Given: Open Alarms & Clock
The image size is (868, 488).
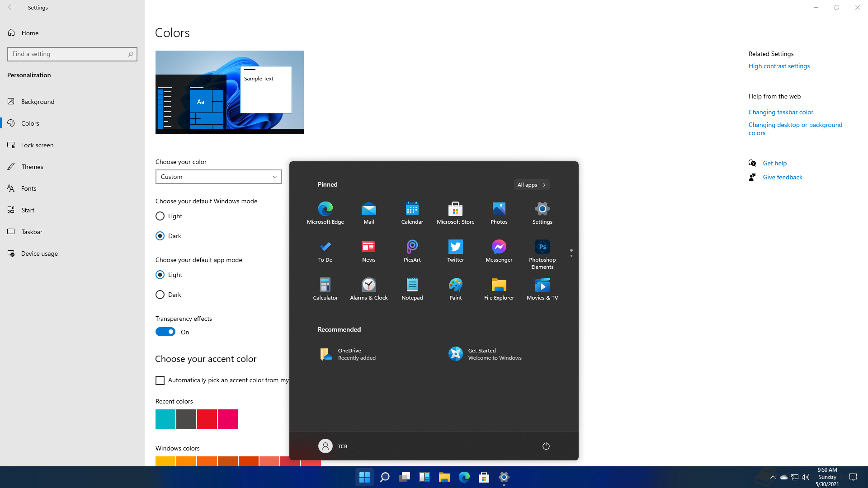Looking at the screenshot, I should coord(368,289).
